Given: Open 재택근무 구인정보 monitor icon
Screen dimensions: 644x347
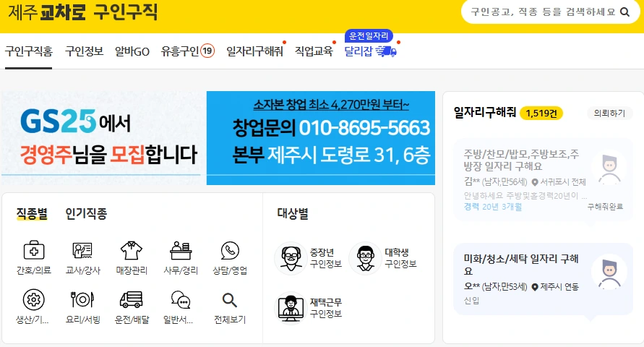Looking at the screenshot, I should 291,308.
